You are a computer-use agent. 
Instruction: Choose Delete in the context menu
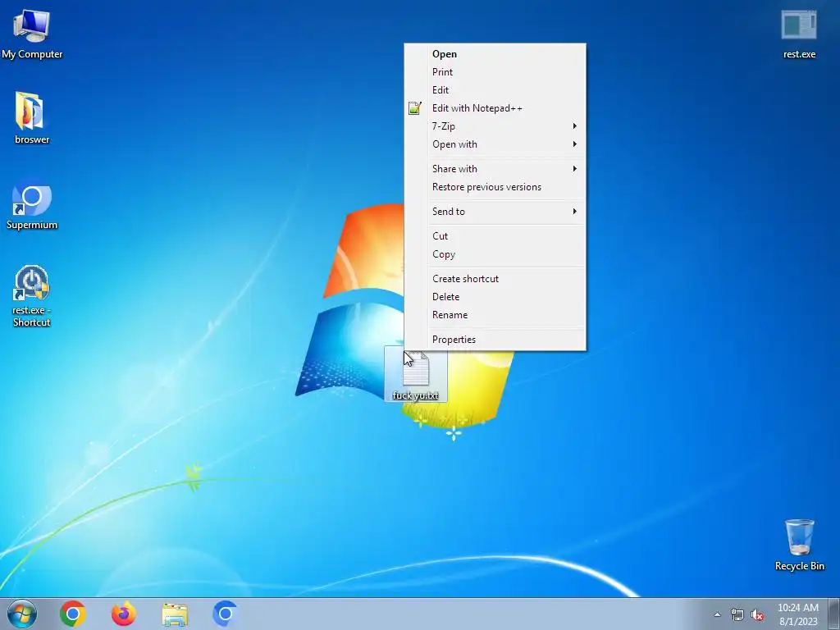495,297
